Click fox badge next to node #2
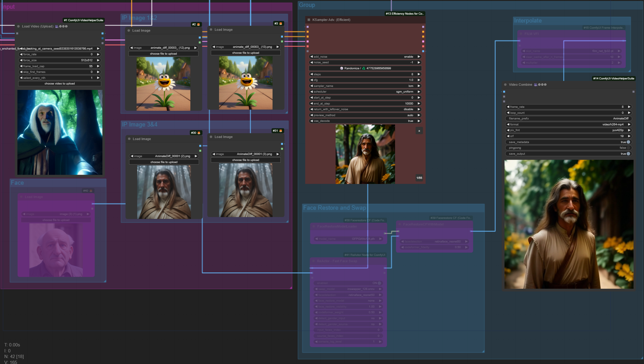The image size is (644, 364). [x=198, y=24]
